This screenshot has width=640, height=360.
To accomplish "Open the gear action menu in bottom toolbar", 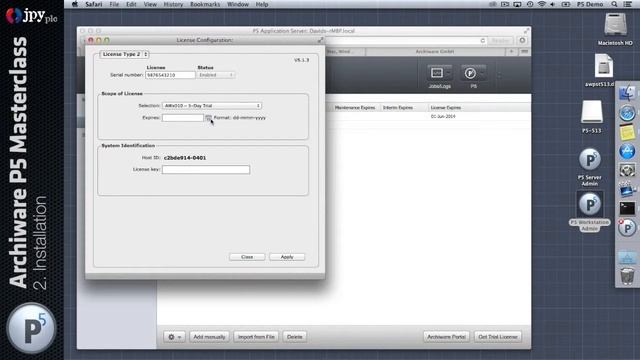I will (x=175, y=337).
